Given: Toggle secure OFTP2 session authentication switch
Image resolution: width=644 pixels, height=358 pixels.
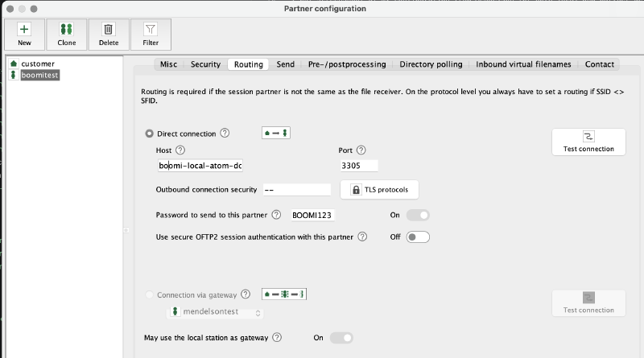Looking at the screenshot, I should [418, 237].
